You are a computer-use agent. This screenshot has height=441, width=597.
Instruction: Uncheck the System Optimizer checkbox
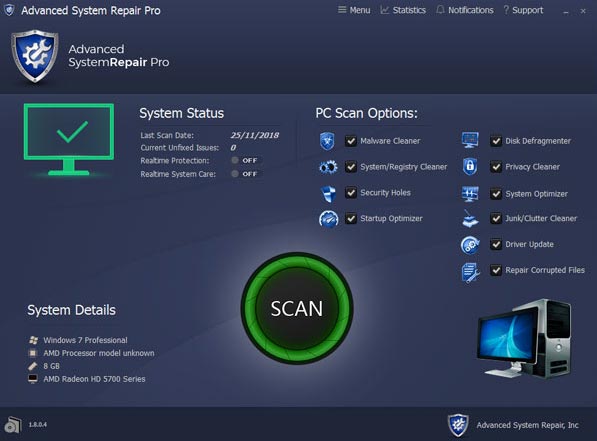(x=496, y=194)
